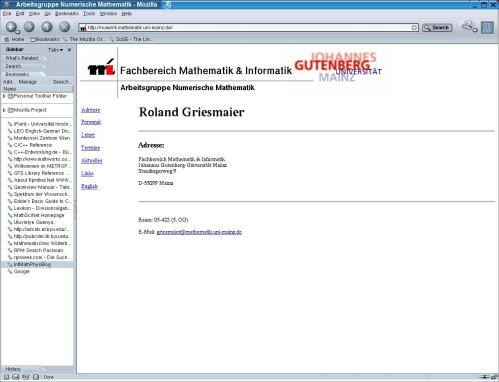This screenshot has height=382, width=499.
Task: Open the Bookmarks menu in menu bar
Action: pos(67,14)
